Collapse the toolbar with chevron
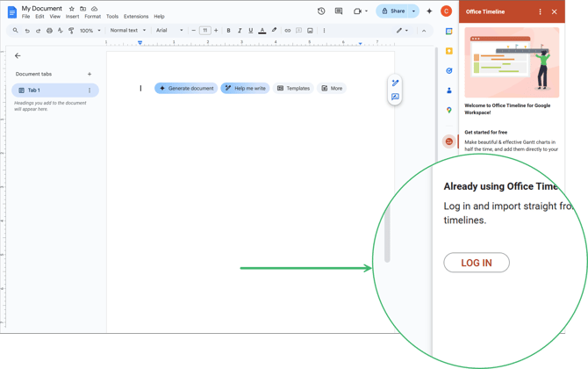The width and height of the screenshot is (588, 369). (x=424, y=31)
